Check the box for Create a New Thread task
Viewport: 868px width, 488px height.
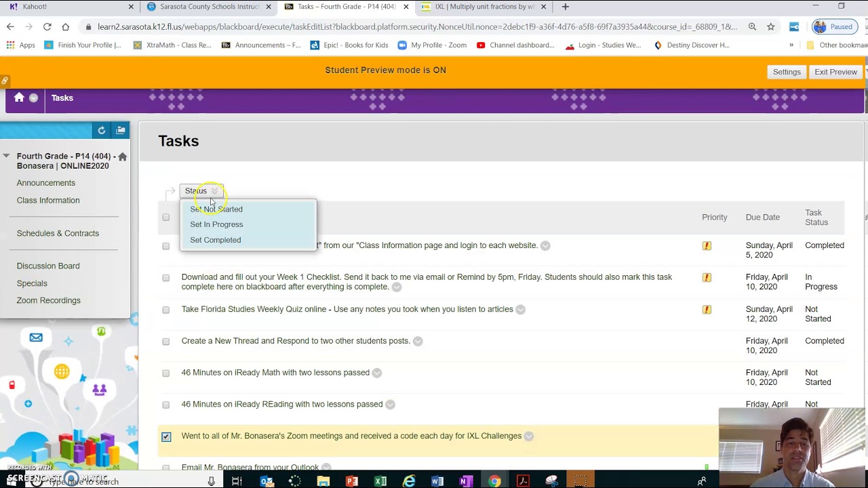(x=166, y=342)
